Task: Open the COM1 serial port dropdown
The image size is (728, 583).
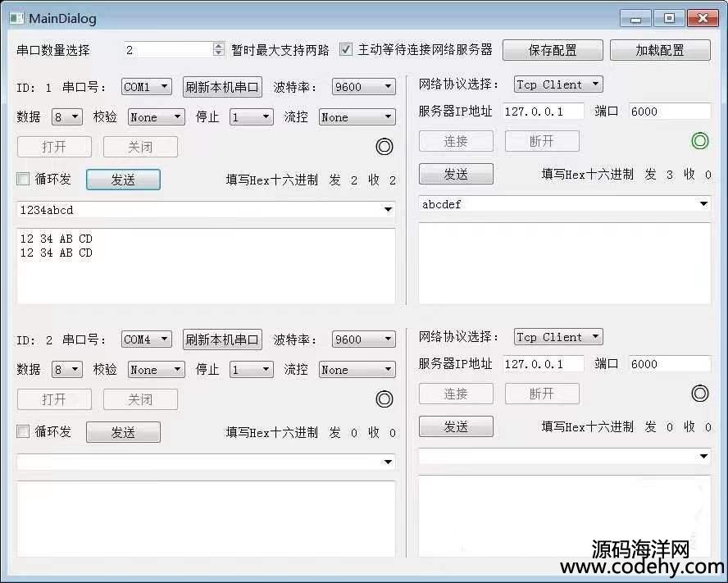Action: pyautogui.click(x=146, y=86)
